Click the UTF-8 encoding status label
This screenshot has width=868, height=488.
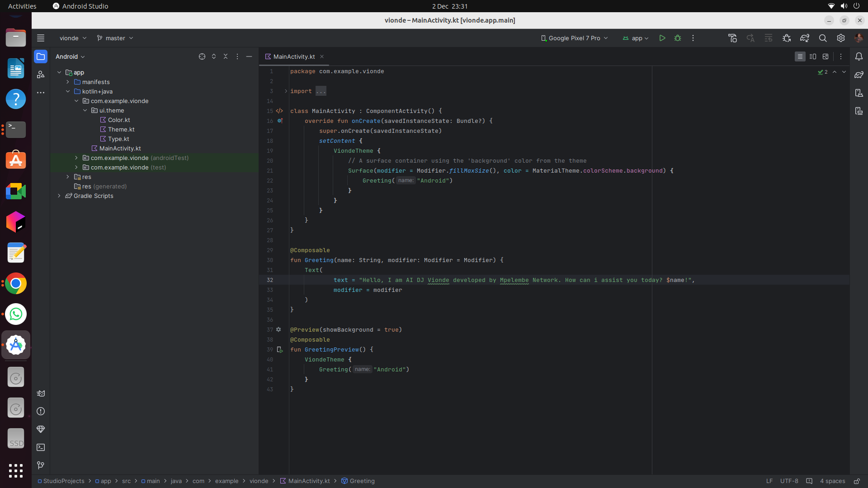[789, 481]
